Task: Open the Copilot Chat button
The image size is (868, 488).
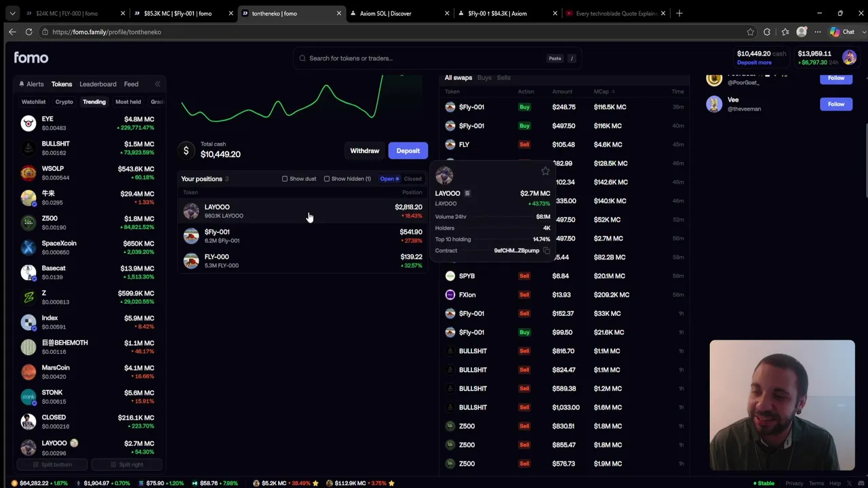Action: tap(842, 32)
